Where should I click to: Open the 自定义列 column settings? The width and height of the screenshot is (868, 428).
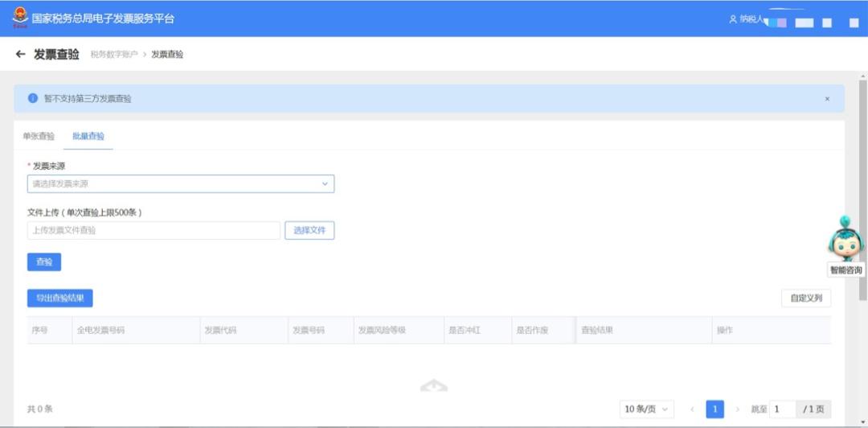coord(806,298)
